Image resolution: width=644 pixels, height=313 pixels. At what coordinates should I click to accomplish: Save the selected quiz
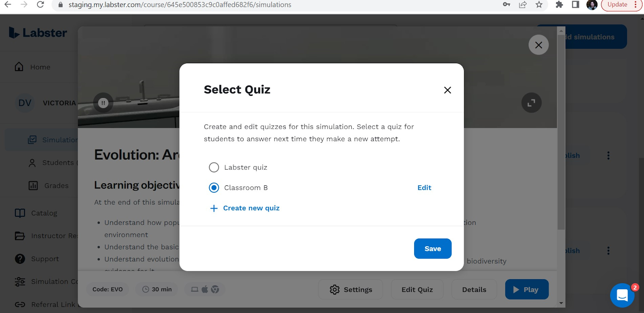point(432,249)
